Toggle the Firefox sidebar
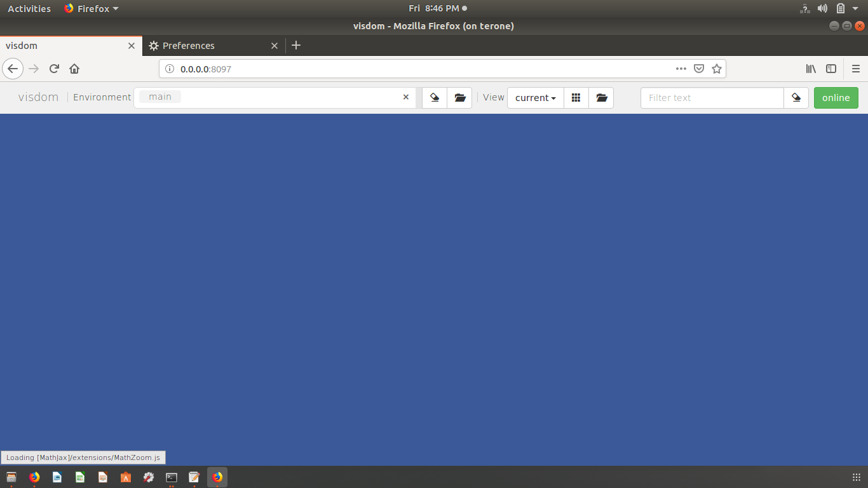This screenshot has width=868, height=488. point(831,69)
